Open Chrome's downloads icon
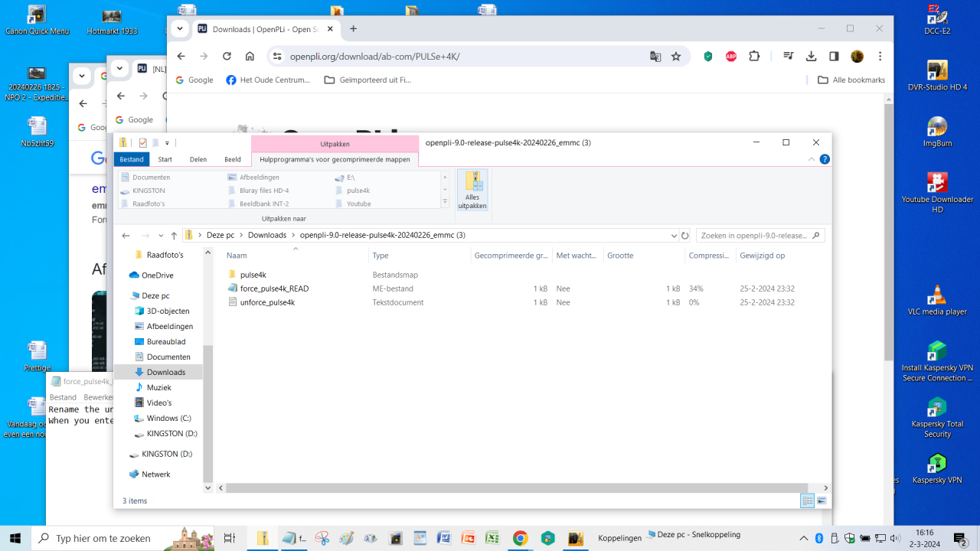 [x=811, y=57]
